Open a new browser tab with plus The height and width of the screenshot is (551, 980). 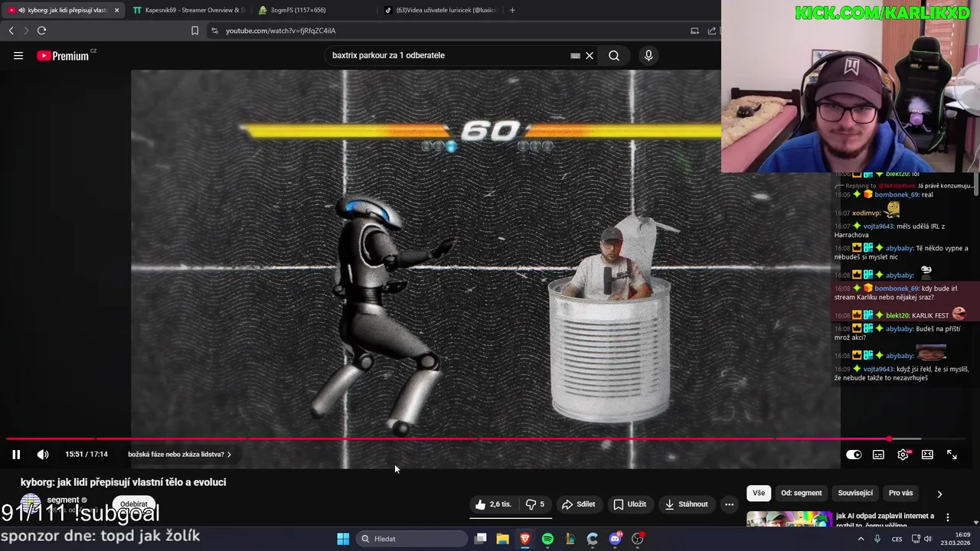tap(512, 10)
